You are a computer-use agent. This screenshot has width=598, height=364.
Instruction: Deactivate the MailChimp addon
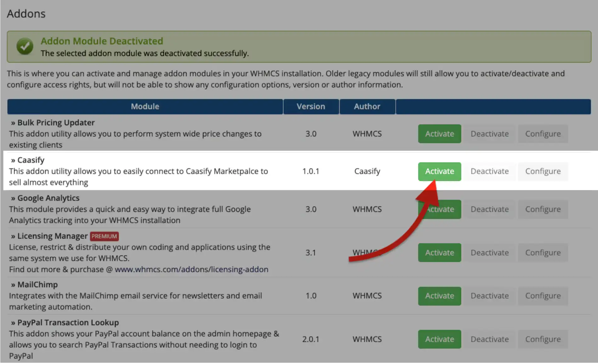490,296
